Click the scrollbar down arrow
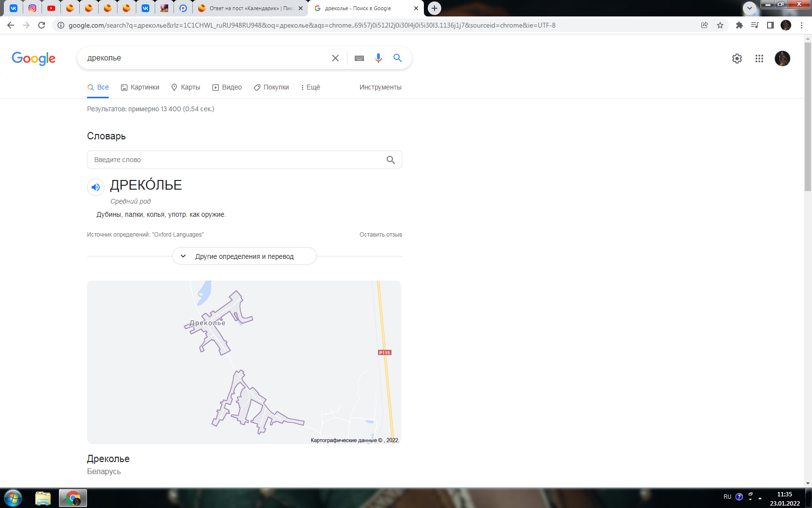Viewport: 812px width, 508px height. point(808,483)
